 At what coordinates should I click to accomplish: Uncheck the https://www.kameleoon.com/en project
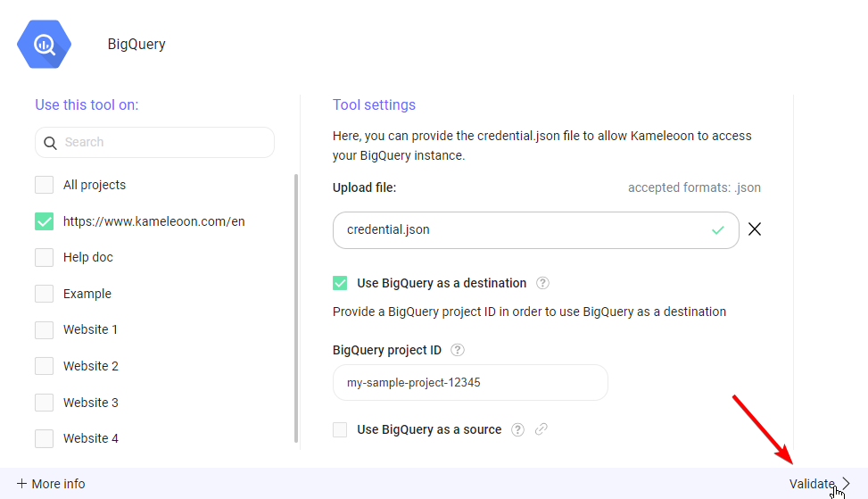point(44,221)
